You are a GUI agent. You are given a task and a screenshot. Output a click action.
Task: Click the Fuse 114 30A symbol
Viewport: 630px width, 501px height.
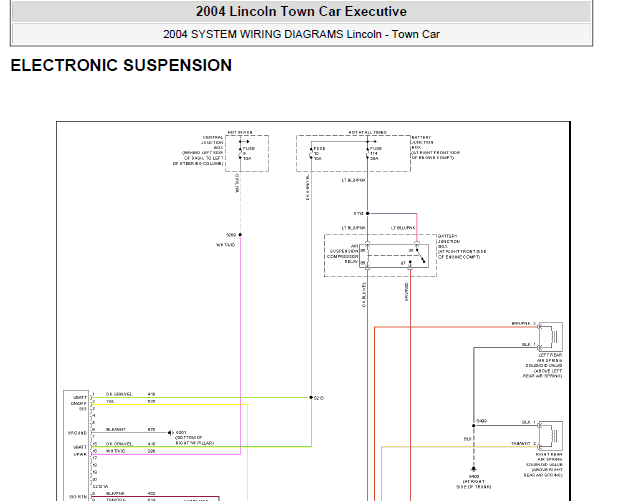point(367,153)
